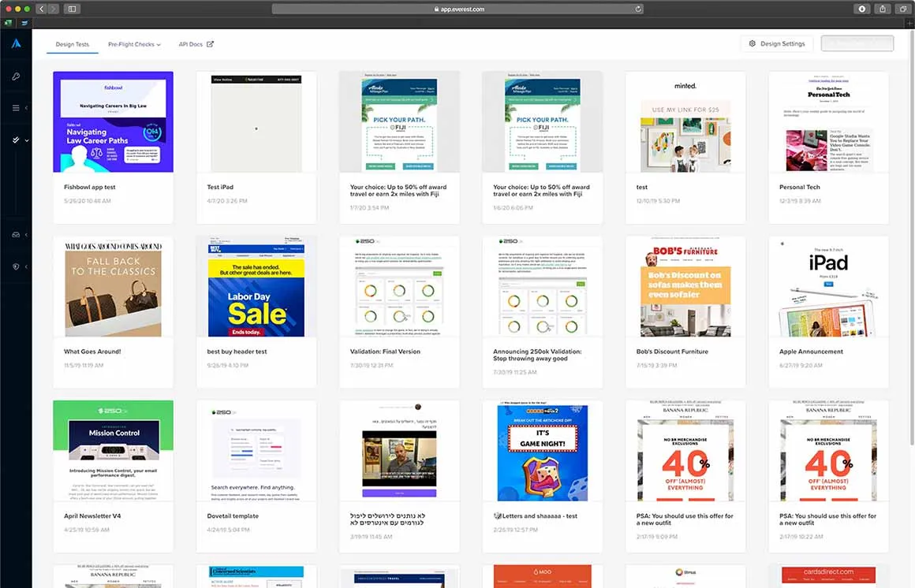Click the hamburger list icon in sidebar
The width and height of the screenshot is (915, 588).
click(x=16, y=108)
